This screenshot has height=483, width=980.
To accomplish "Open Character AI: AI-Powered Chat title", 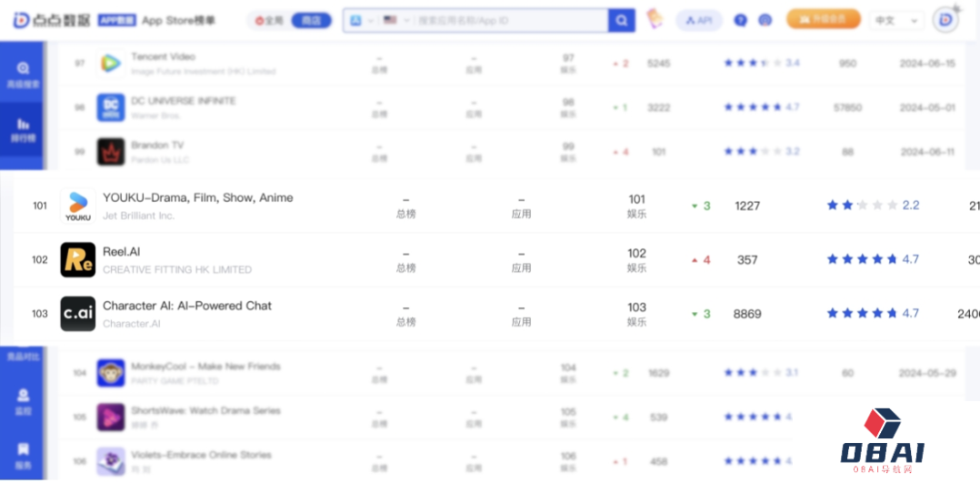I will click(x=187, y=306).
